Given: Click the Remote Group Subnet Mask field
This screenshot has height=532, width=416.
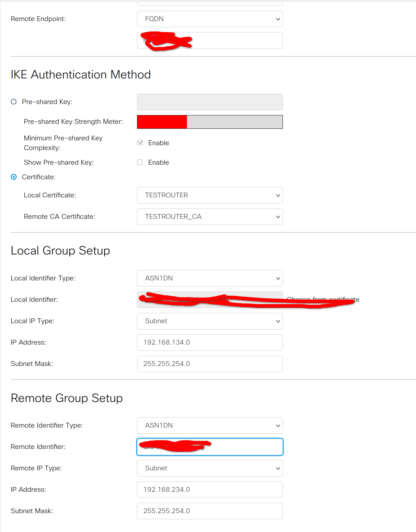Looking at the screenshot, I should click(210, 511).
